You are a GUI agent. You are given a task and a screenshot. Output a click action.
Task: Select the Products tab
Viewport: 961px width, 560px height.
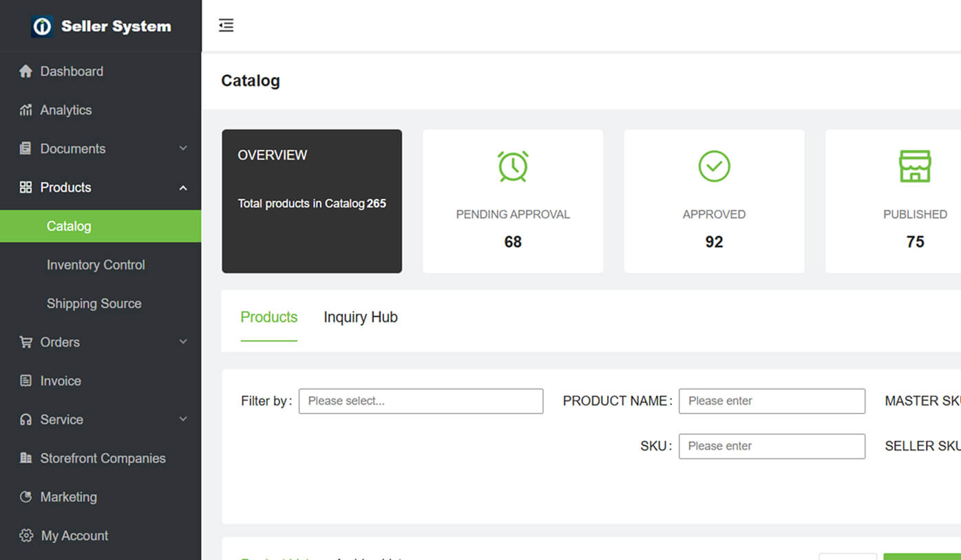pos(268,317)
